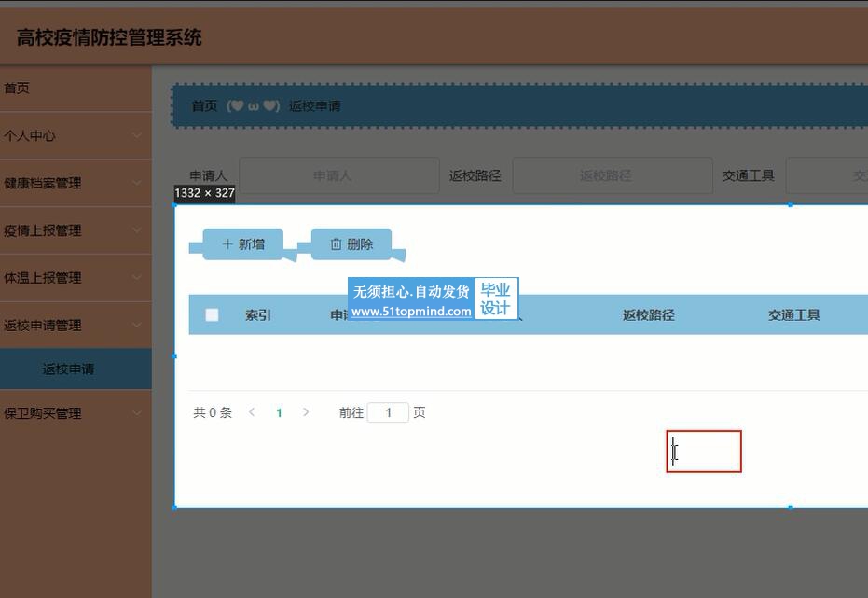Click the 前往 page number input box
This screenshot has height=598, width=868.
point(388,412)
